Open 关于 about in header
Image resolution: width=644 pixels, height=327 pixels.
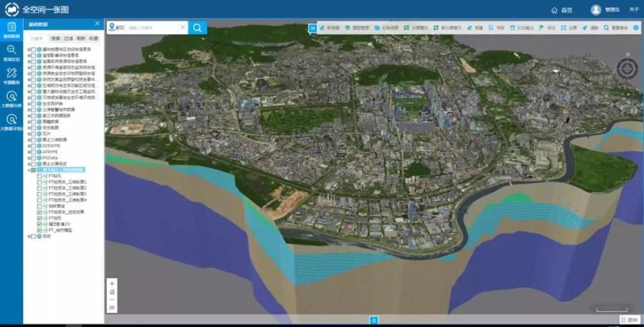point(634,10)
